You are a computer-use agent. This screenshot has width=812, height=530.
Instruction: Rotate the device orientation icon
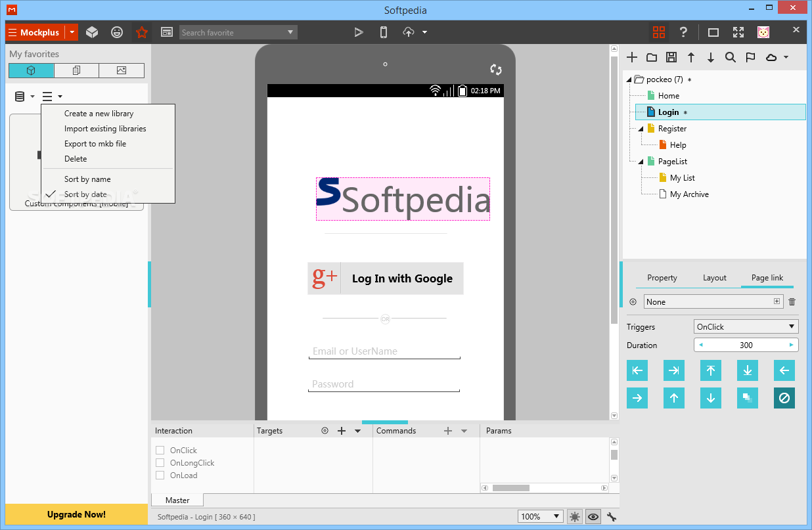(x=496, y=70)
